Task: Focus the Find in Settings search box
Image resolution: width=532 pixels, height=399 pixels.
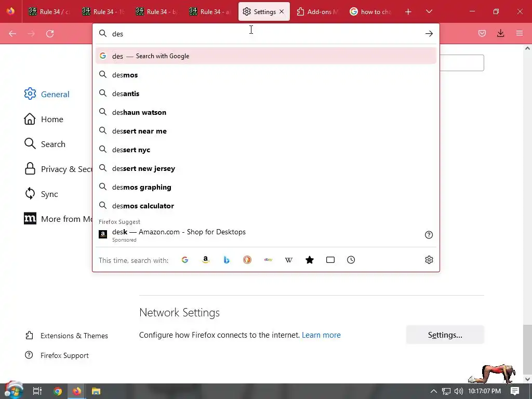Action: click(x=462, y=63)
